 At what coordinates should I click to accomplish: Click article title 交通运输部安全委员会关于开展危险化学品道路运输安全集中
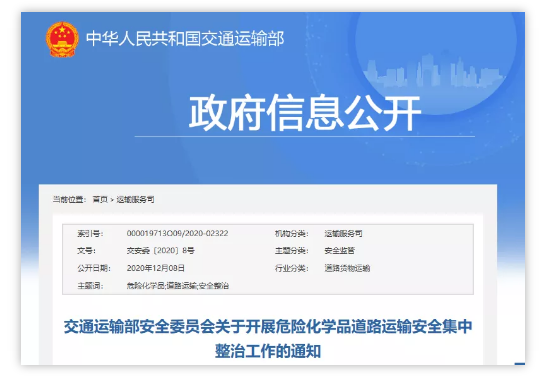(268, 326)
